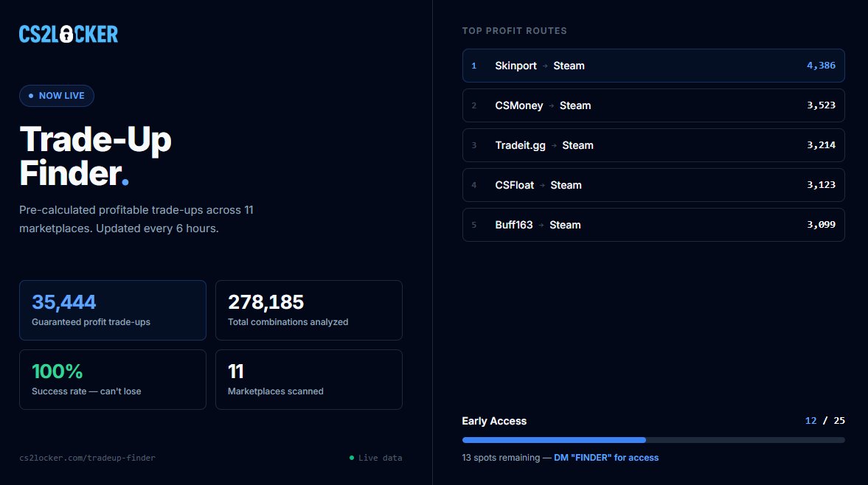Click the Early Access progress bar
The image size is (868, 485).
(x=653, y=440)
